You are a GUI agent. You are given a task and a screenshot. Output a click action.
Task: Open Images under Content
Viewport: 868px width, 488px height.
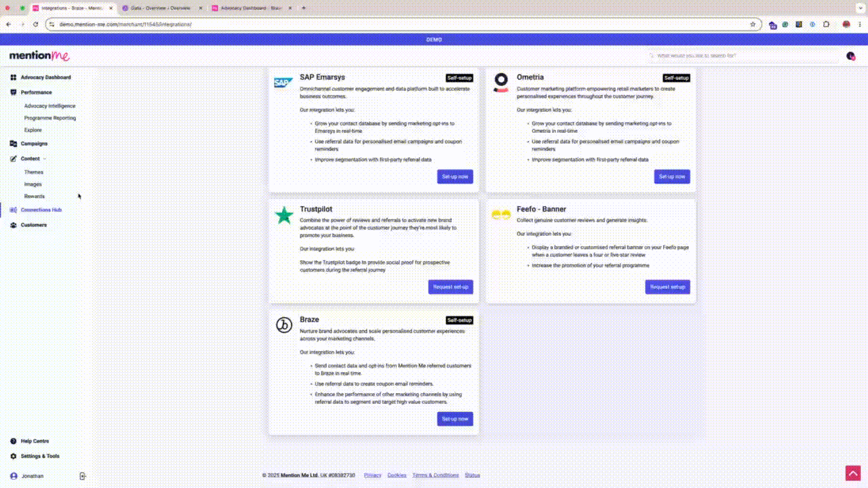[33, 184]
